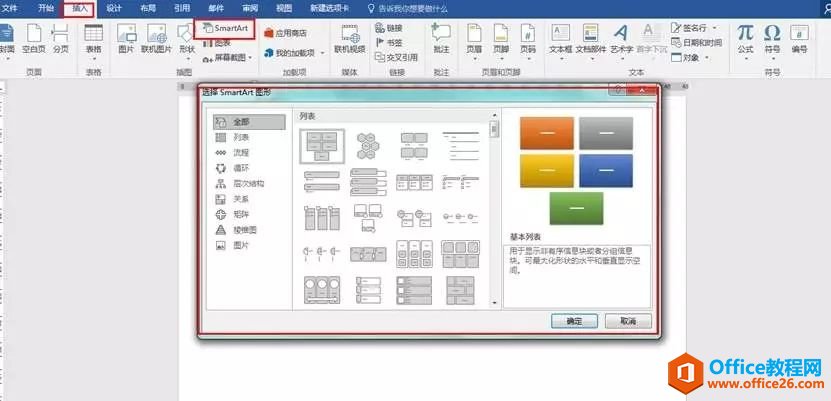Open the 应用商店 add-in store

285,33
